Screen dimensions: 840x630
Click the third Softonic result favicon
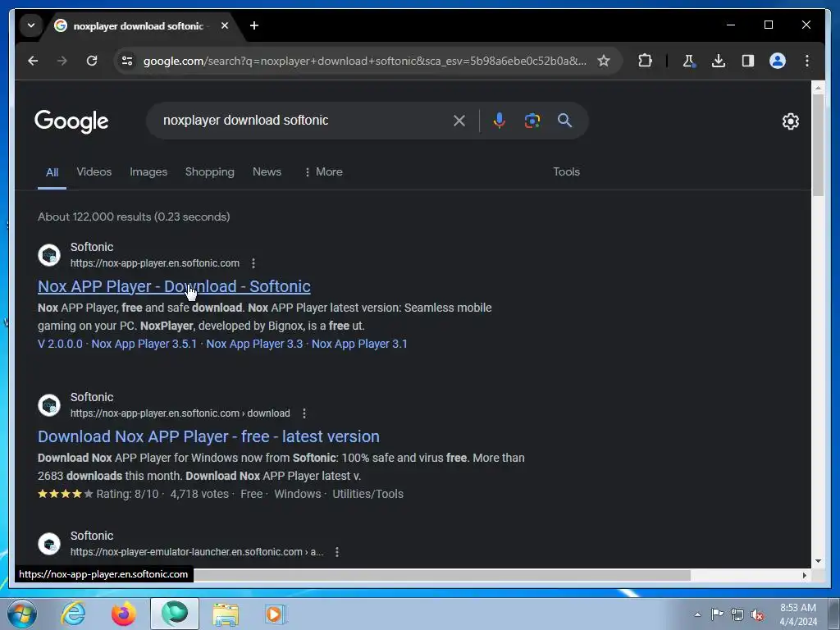coord(49,544)
